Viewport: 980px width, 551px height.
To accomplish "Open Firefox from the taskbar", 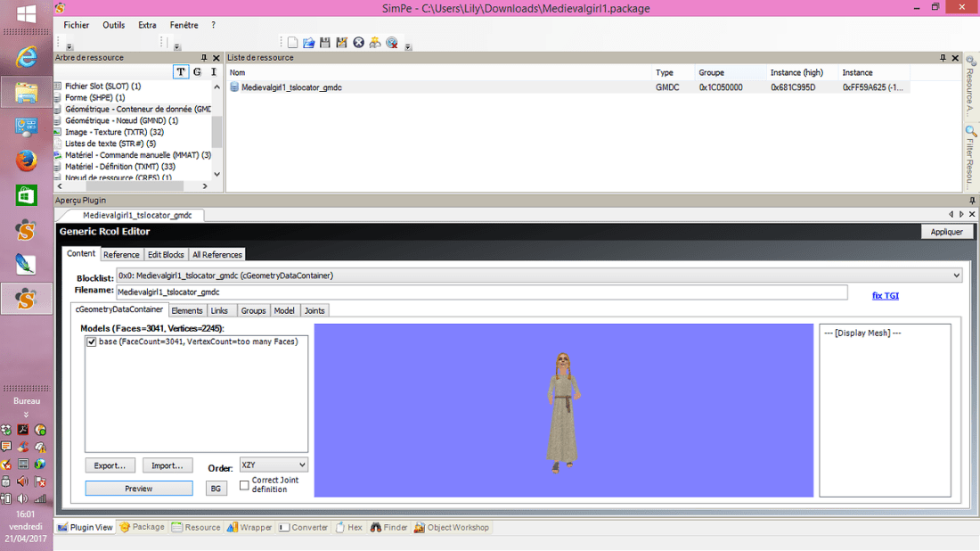I will (26, 161).
